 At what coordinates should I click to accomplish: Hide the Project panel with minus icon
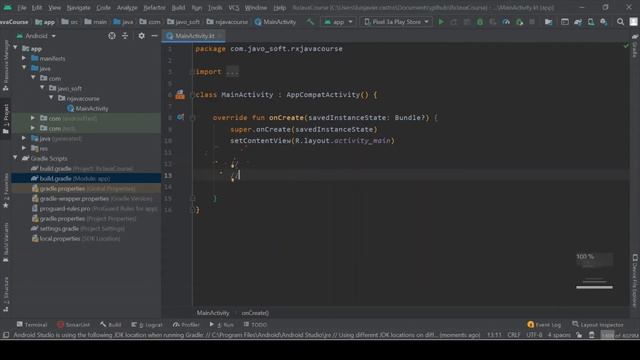click(x=154, y=36)
